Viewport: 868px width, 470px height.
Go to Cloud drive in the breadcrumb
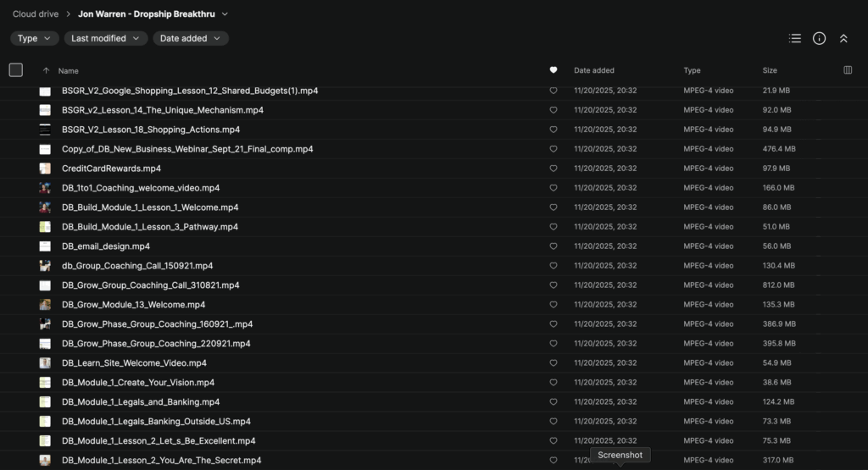coord(35,14)
